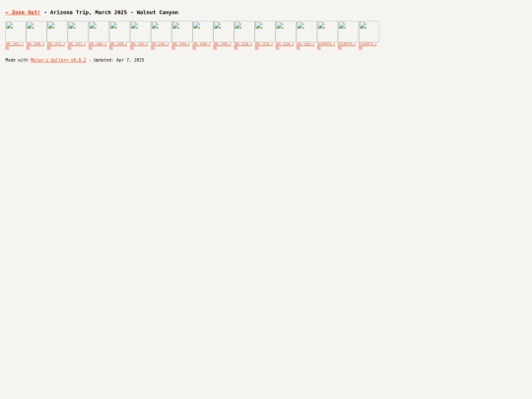Open the third thumbnail in the gallery row
The height and width of the screenshot is (399, 532).
(57, 32)
